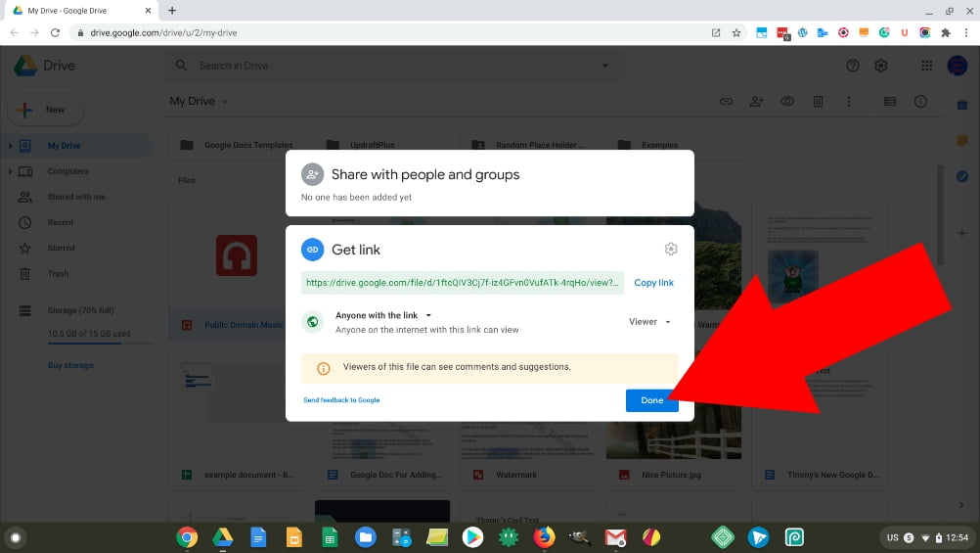980x553 pixels.
Task: Reload the page
Action: 55,32
